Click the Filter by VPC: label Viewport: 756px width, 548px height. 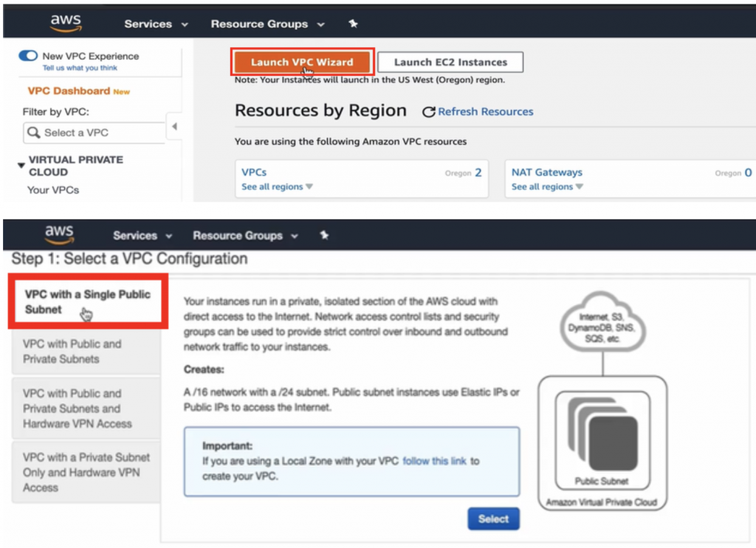point(56,112)
